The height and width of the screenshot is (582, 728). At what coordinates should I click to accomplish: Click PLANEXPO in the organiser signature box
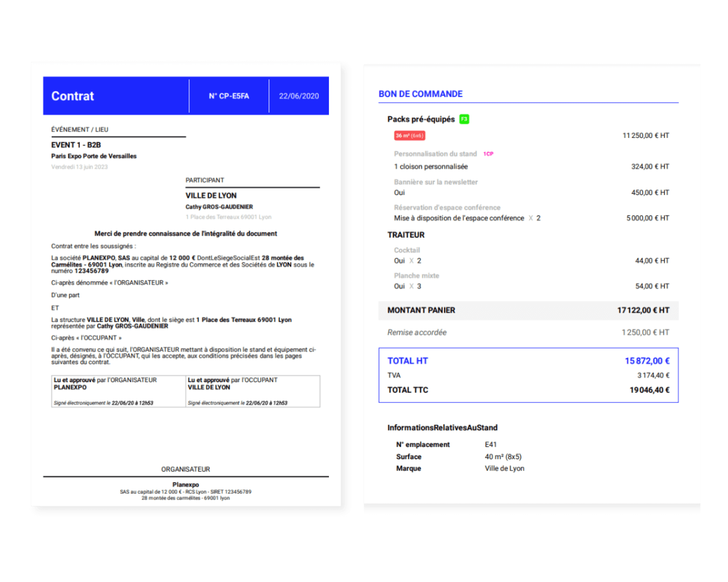coord(70,387)
